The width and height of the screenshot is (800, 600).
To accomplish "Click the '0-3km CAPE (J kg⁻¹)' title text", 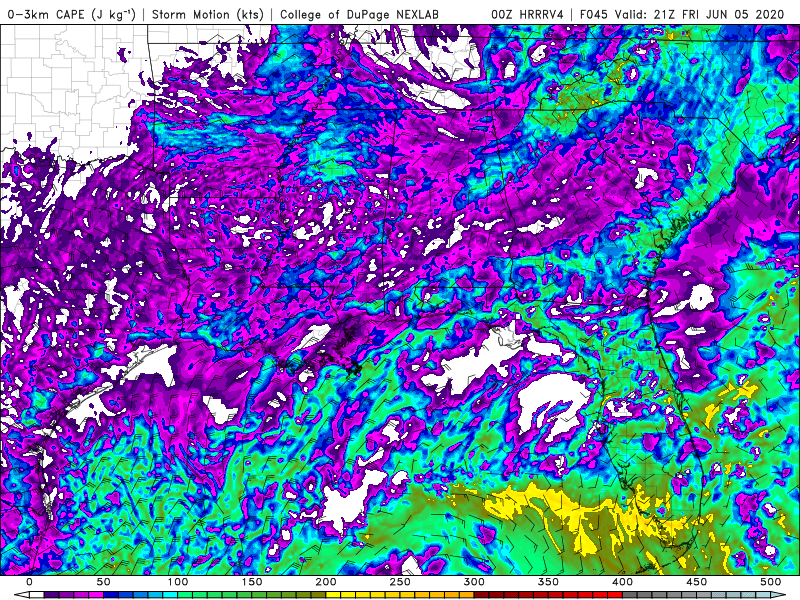I will pyautogui.click(x=70, y=15).
